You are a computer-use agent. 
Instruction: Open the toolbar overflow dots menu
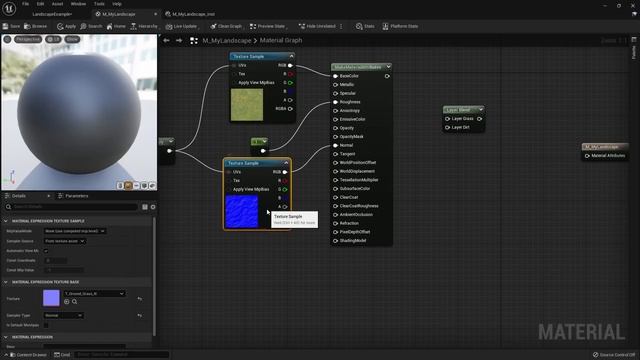(341, 26)
